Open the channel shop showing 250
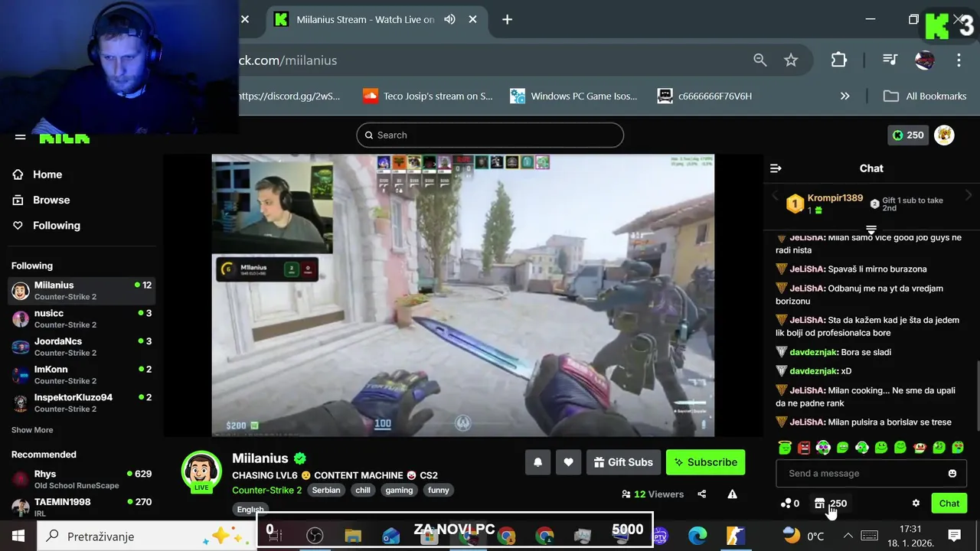980x551 pixels. point(831,504)
